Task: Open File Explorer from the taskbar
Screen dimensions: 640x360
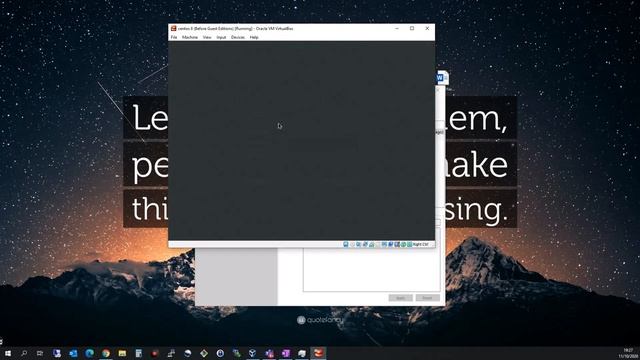Action: tap(122, 353)
